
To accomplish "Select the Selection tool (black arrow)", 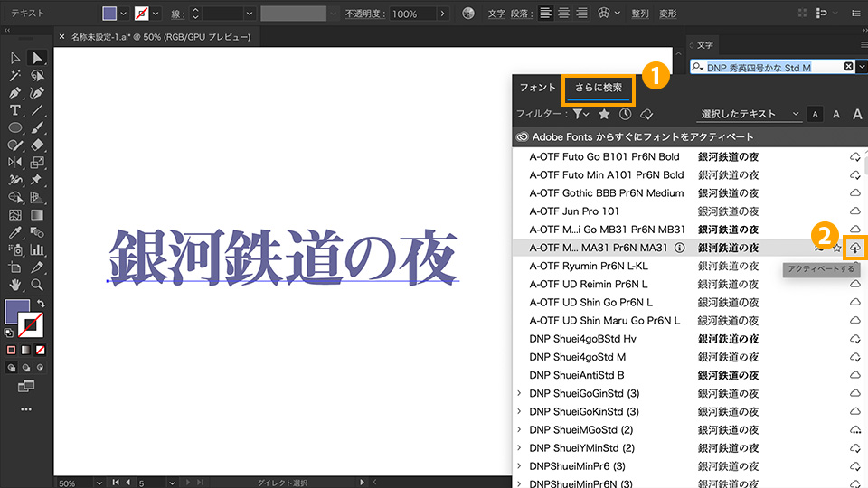I will pyautogui.click(x=15, y=58).
